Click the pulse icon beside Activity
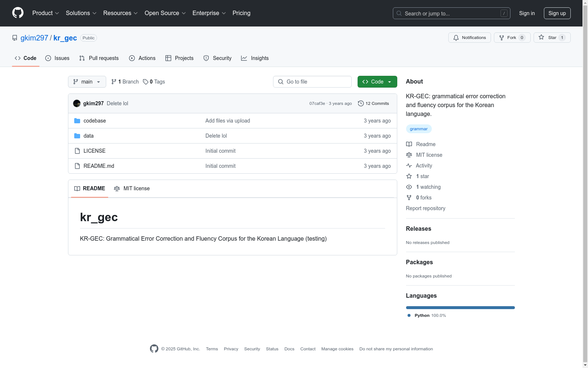 click(409, 166)
